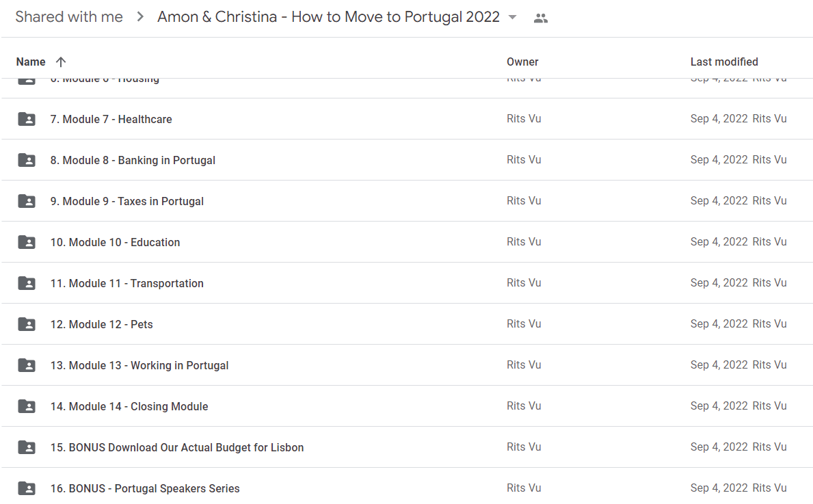Click the Module 10 Education folder icon

tap(27, 242)
